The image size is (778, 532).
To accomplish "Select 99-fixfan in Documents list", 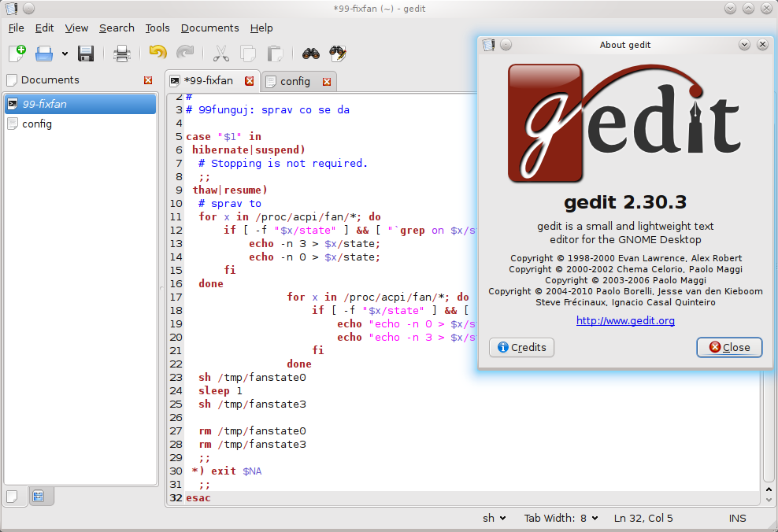I will 80,104.
